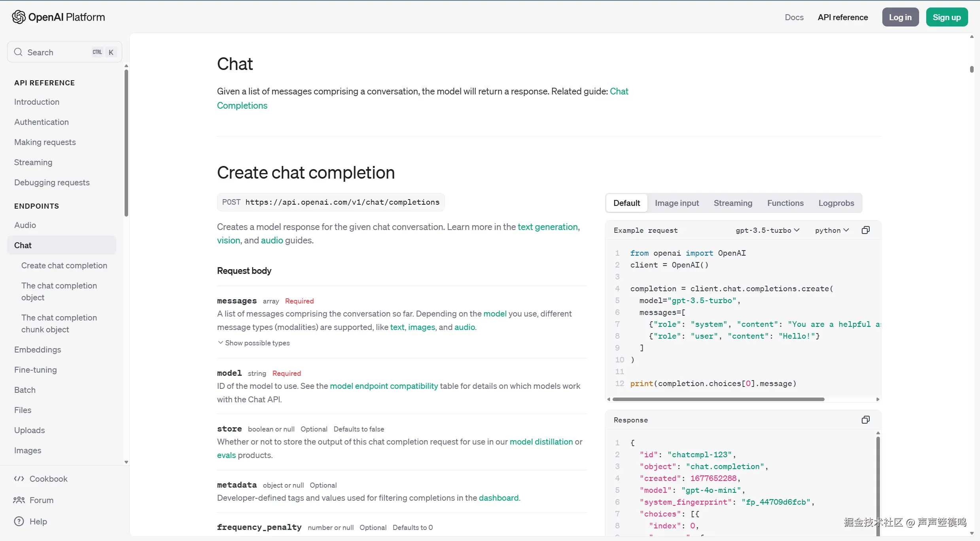Click the images link in messages description
The height and width of the screenshot is (541, 980).
coord(421,327)
